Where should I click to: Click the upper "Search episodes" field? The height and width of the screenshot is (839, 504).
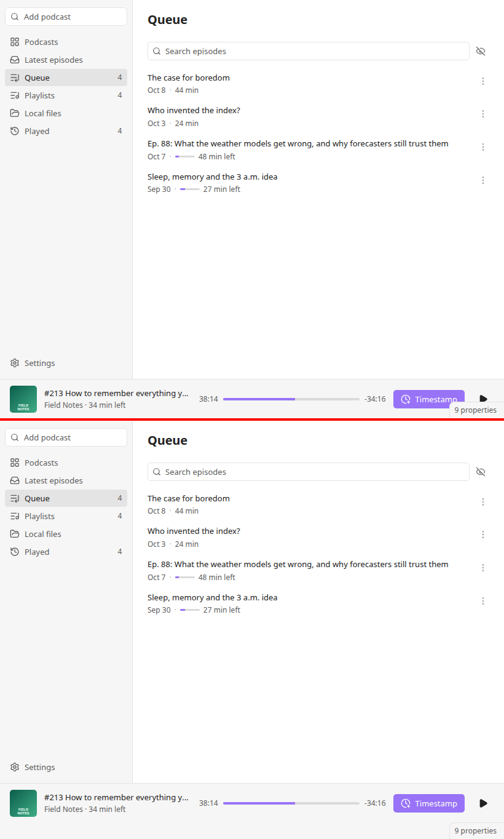309,51
